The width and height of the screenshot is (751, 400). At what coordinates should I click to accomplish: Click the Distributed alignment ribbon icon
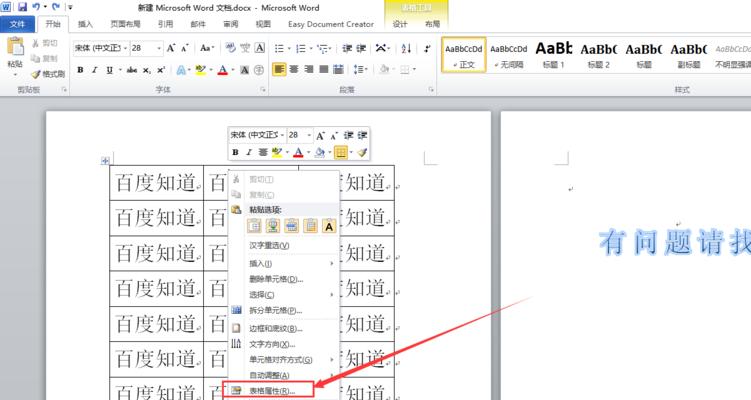[339, 69]
